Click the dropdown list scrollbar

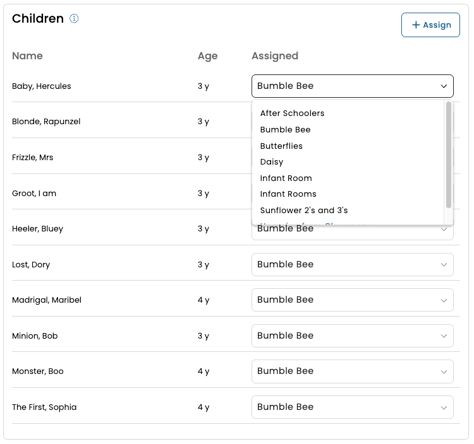(x=448, y=155)
